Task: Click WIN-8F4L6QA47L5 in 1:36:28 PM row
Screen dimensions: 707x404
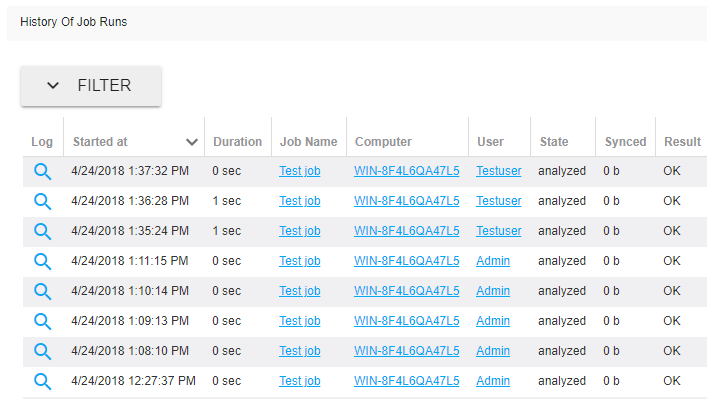Action: coord(406,201)
